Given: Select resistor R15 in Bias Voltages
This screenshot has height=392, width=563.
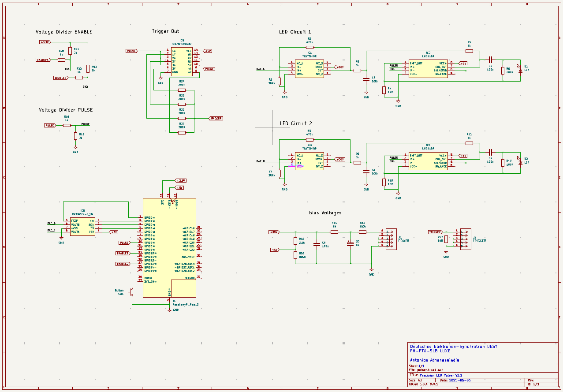Looking at the screenshot, I should point(295,241).
